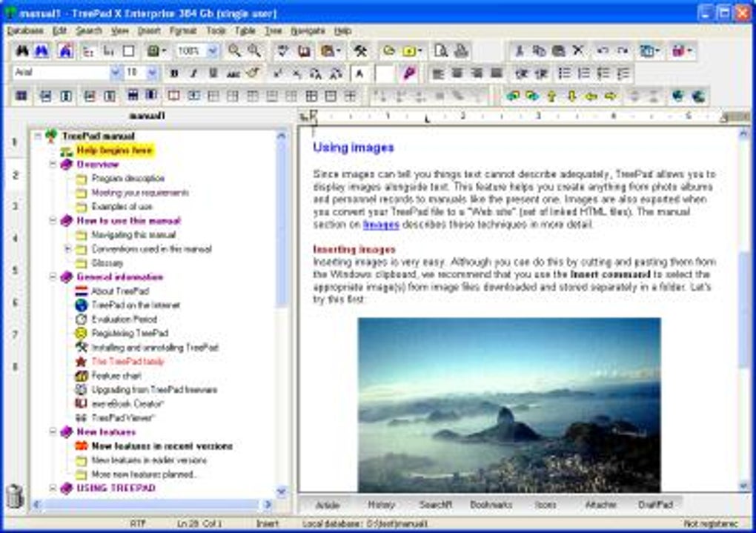Screen dimensions: 756x533
Task: Click the highlighter pen icon
Action: [409, 73]
